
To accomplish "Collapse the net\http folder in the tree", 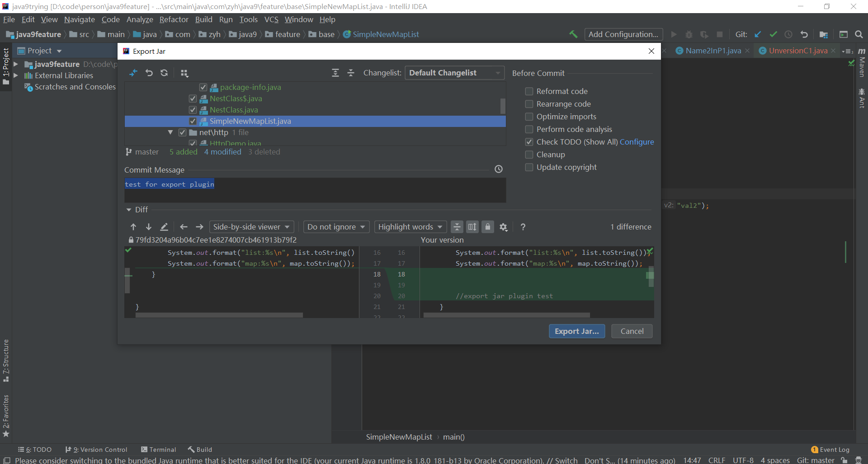I will pyautogui.click(x=170, y=132).
